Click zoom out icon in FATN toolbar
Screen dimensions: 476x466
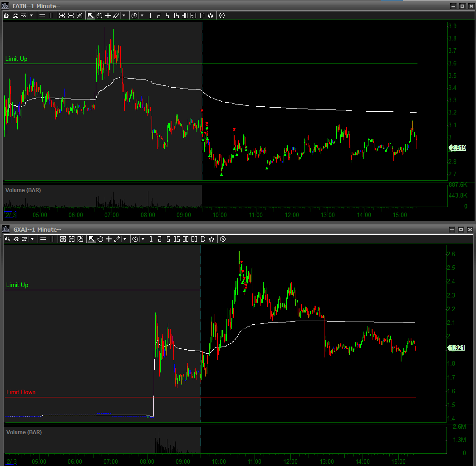[71, 15]
